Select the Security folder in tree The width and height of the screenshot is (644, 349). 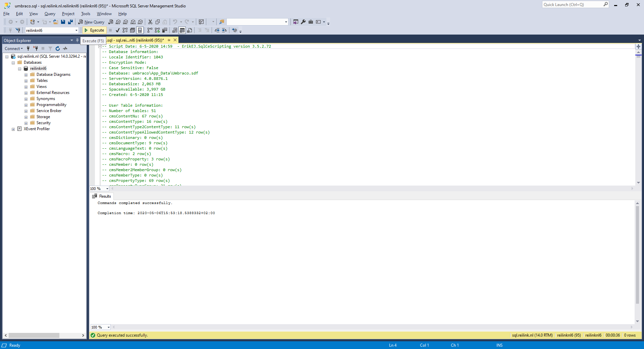[x=44, y=123]
